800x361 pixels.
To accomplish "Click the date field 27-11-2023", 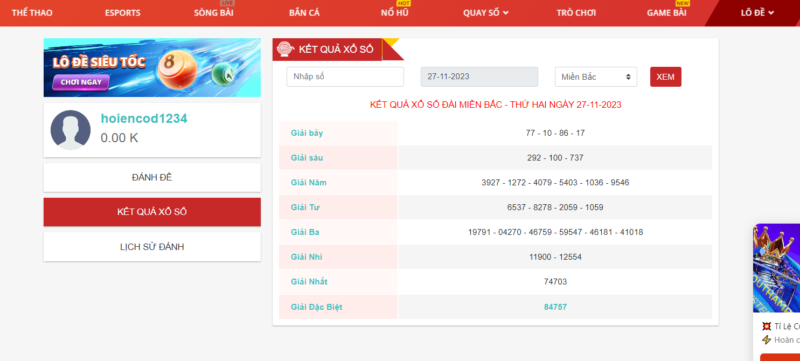I will (x=479, y=77).
